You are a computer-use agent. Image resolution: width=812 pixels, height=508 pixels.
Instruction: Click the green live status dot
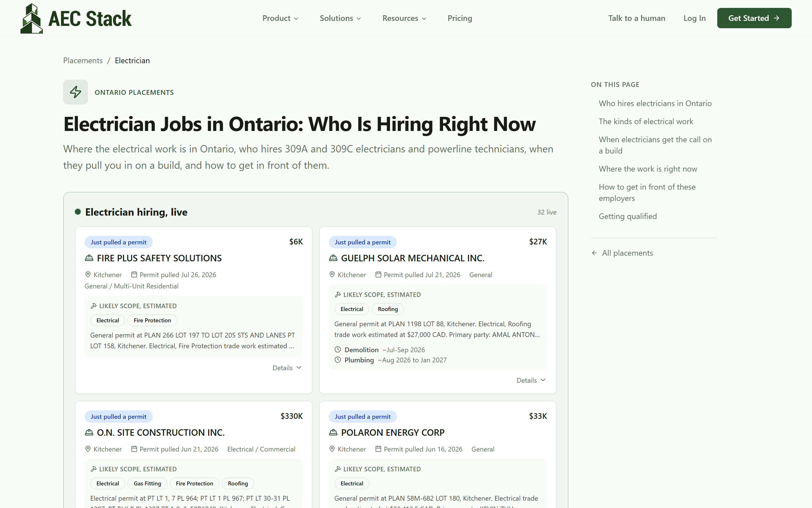pyautogui.click(x=78, y=212)
